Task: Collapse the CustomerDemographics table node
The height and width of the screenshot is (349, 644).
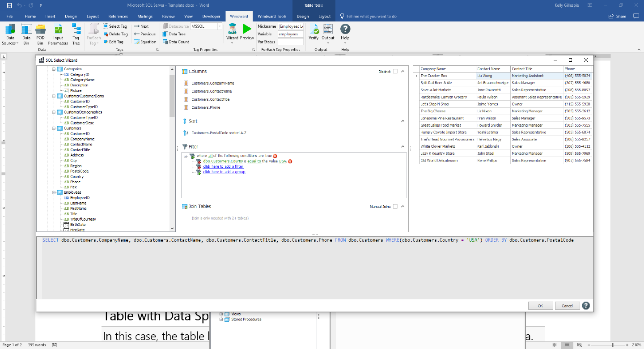Action: click(x=54, y=112)
